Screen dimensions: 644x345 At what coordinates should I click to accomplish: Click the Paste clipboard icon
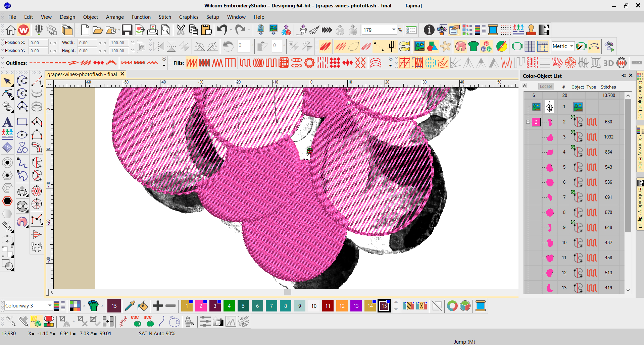pos(206,30)
